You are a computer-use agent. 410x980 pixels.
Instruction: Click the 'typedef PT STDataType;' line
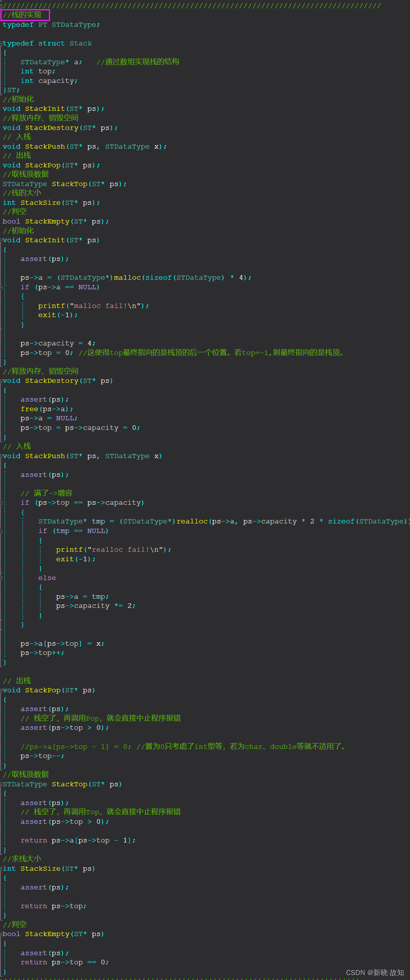click(51, 25)
